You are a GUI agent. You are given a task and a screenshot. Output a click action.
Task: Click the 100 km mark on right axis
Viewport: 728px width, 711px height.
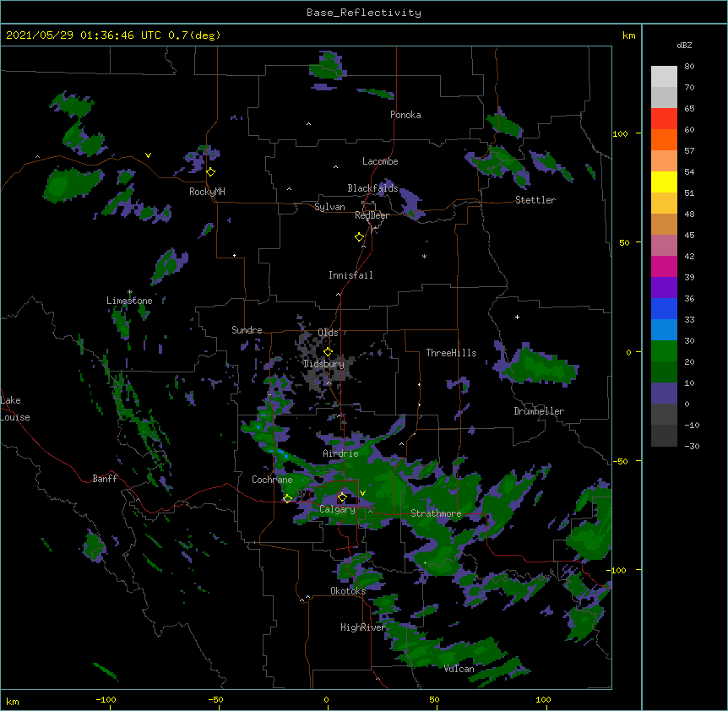point(620,133)
